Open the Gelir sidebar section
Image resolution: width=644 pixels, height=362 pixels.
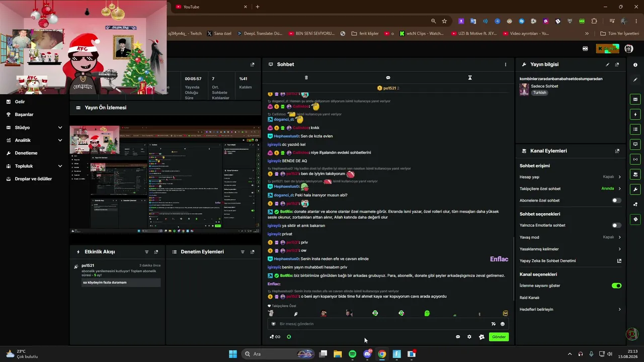point(20,102)
